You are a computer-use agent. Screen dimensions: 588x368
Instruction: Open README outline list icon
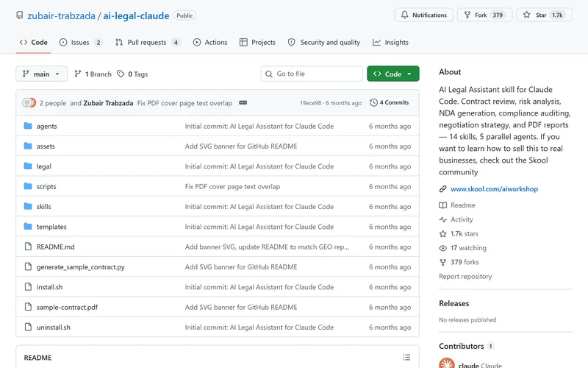click(x=406, y=357)
